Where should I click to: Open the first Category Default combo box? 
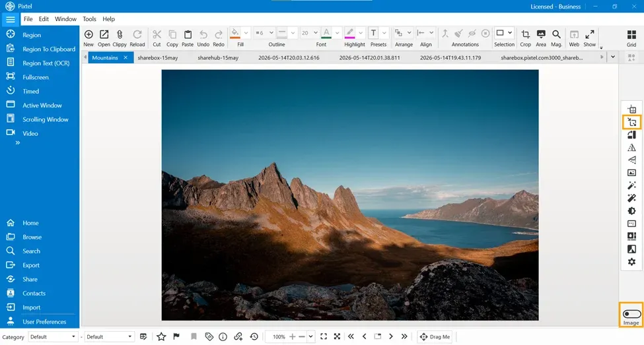click(x=53, y=337)
